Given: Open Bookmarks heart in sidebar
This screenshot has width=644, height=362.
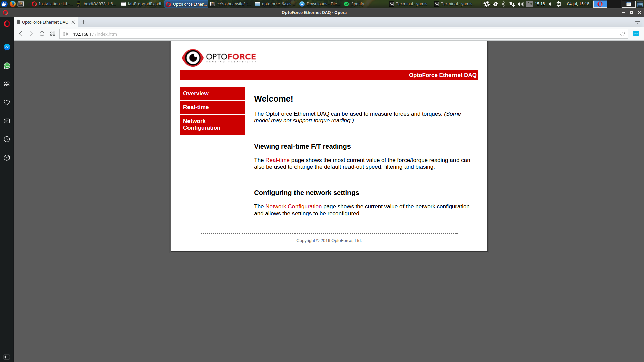Looking at the screenshot, I should (x=7, y=103).
